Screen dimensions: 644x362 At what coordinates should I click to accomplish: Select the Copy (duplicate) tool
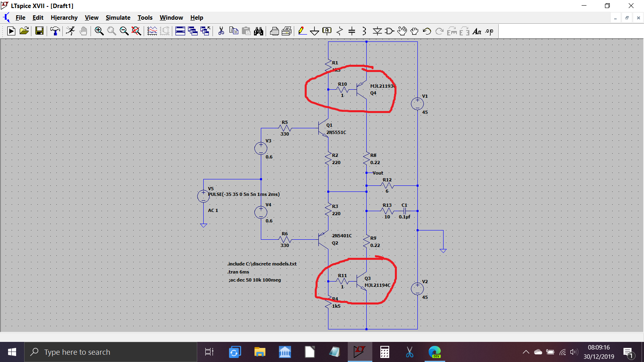pos(233,31)
